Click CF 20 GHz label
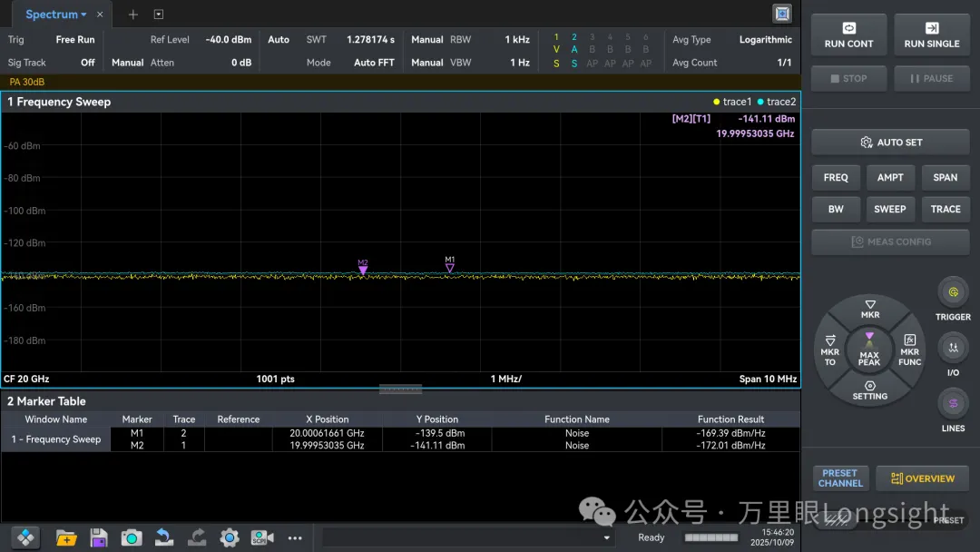The width and height of the screenshot is (980, 552). pyautogui.click(x=26, y=379)
